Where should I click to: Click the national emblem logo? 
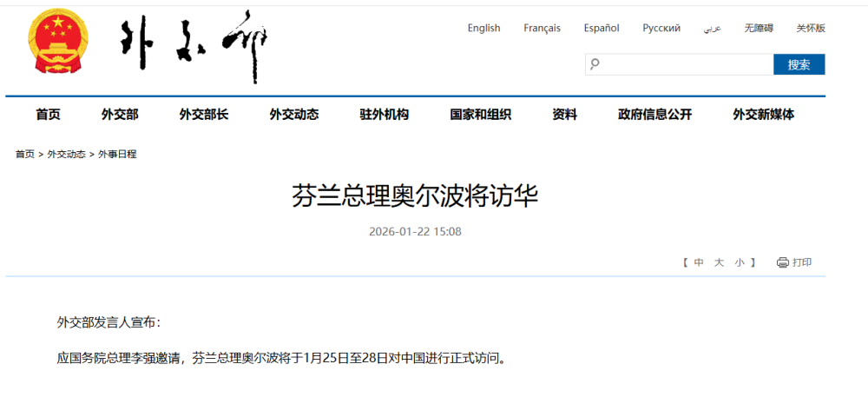coord(57,43)
